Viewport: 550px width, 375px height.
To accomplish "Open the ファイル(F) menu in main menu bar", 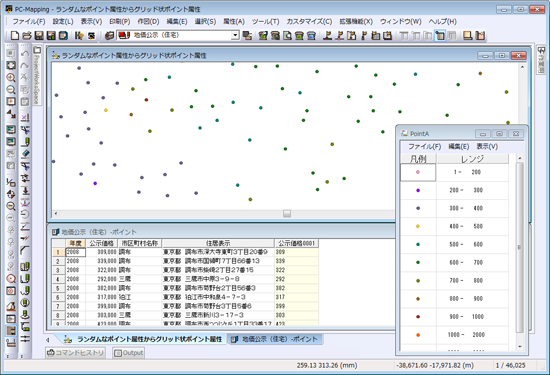I will point(29,21).
